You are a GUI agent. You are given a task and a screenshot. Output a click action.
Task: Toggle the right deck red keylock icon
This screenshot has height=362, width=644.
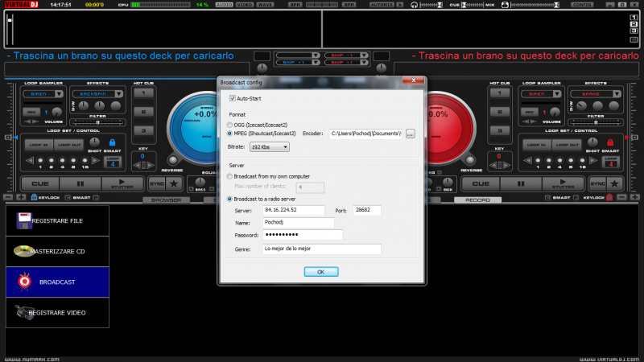609,197
